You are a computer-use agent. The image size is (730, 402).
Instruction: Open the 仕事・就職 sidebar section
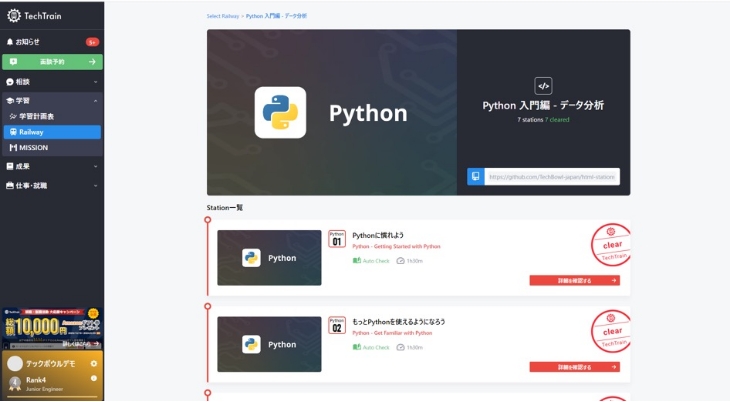(52, 185)
